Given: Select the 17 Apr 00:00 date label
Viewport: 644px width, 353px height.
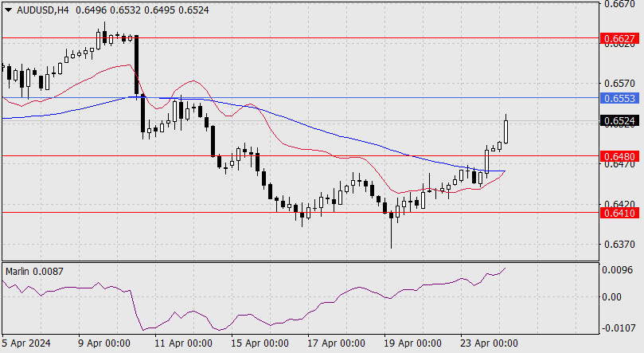Looking at the screenshot, I should pos(336,343).
